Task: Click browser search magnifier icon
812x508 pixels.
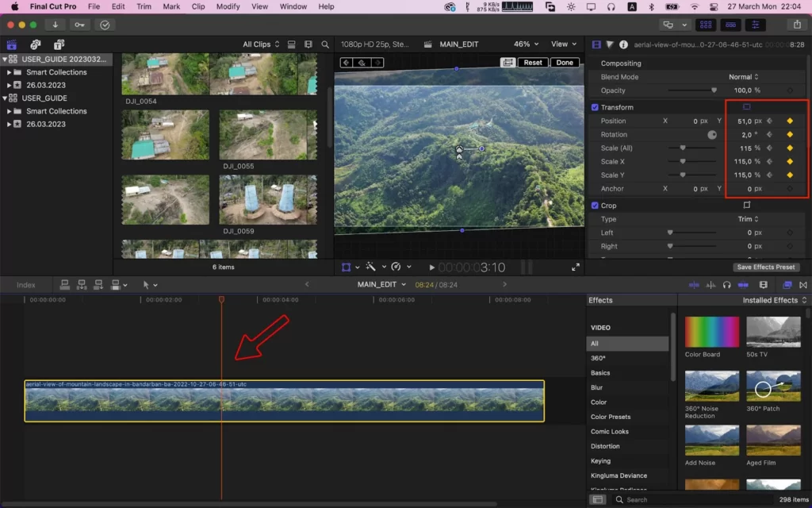Action: (x=325, y=44)
